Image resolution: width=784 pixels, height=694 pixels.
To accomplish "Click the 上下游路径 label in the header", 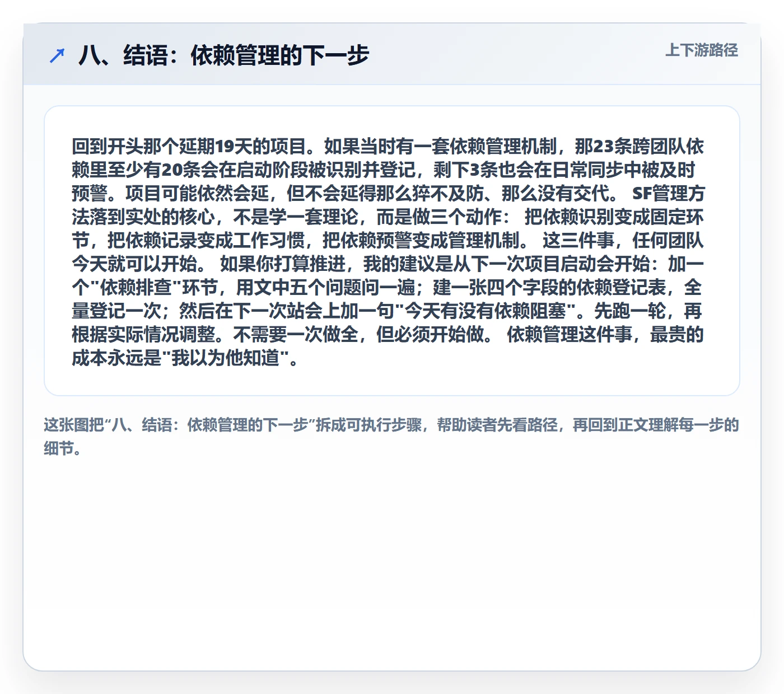I will pyautogui.click(x=702, y=50).
